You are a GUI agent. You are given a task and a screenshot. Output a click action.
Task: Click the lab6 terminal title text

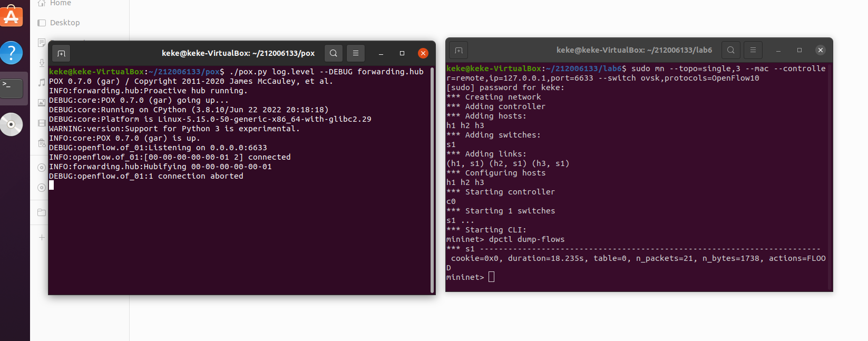(634, 50)
